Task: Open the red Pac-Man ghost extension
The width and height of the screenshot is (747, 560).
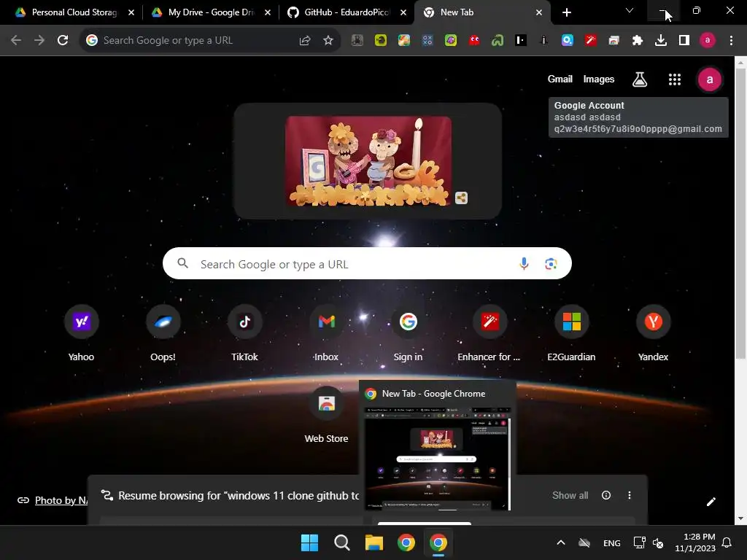Action: 474,41
